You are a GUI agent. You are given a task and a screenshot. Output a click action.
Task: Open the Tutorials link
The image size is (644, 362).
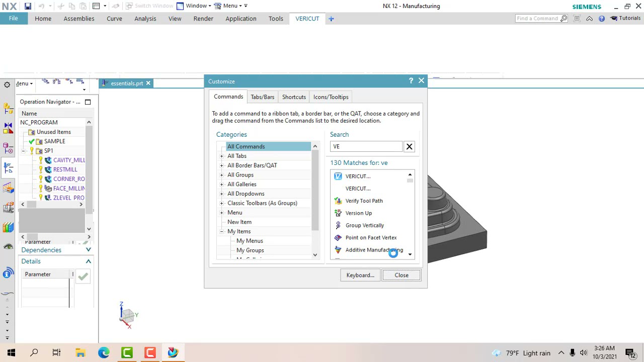626,19
